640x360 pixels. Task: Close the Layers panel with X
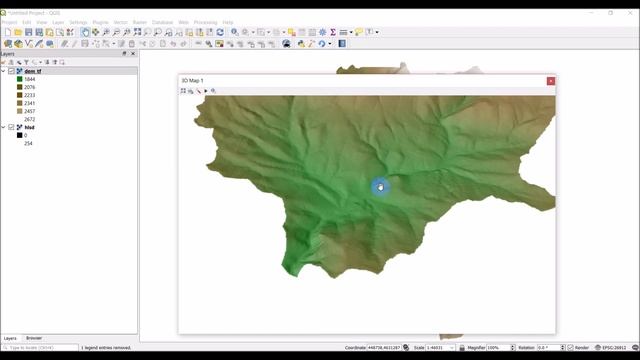[x=133, y=54]
